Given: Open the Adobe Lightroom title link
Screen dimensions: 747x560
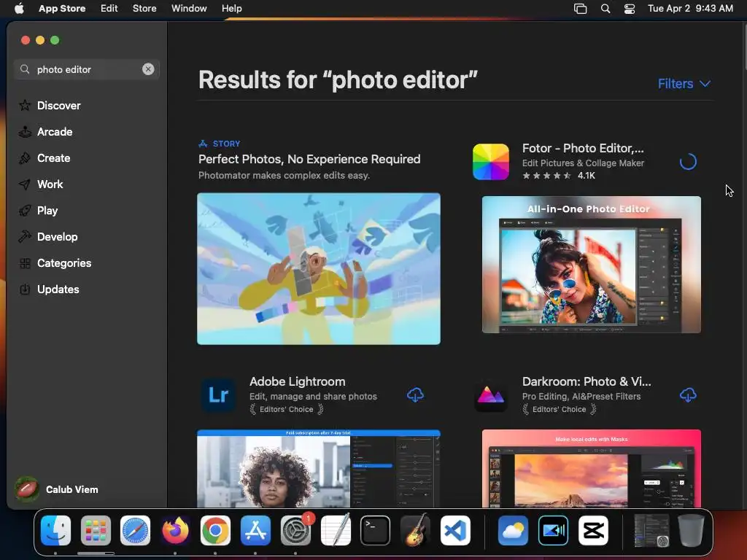Looking at the screenshot, I should point(298,381).
